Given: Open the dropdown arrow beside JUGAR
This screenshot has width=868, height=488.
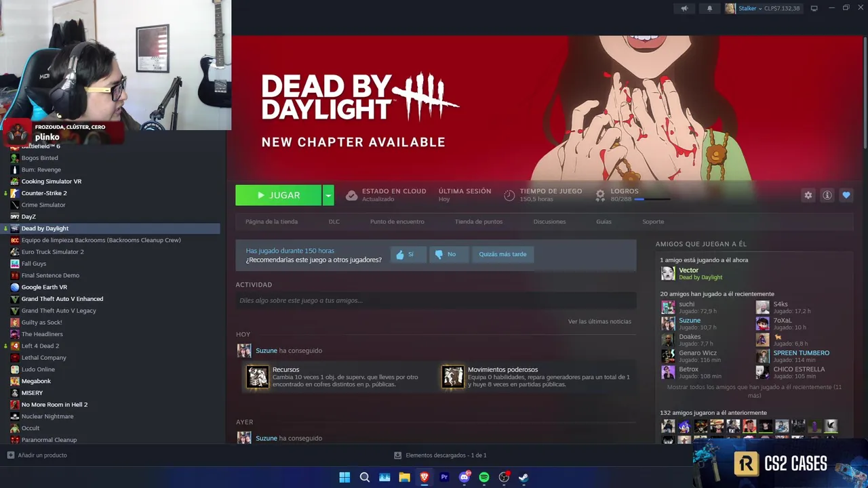Looking at the screenshot, I should (328, 195).
